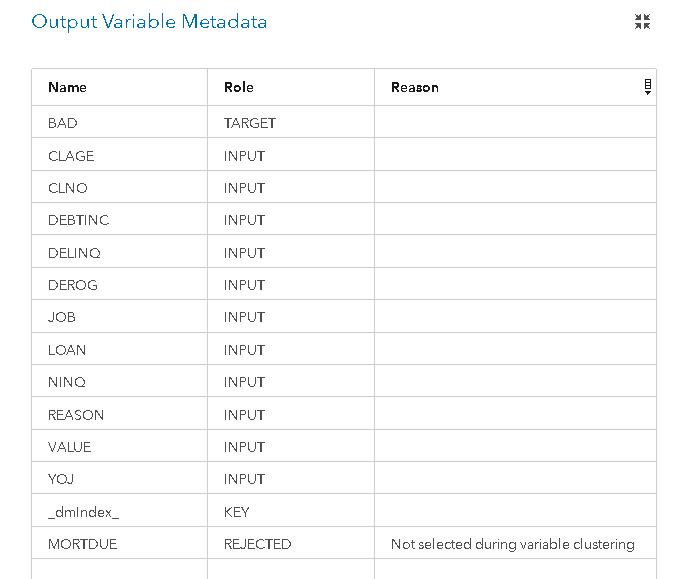Click the DEBTINC name cell

click(x=120, y=219)
